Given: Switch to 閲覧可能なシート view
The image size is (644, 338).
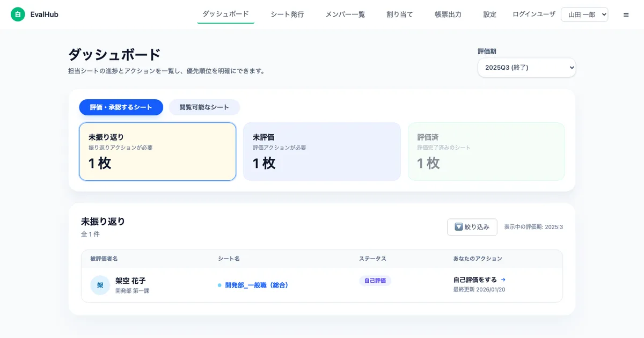Looking at the screenshot, I should pyautogui.click(x=204, y=107).
